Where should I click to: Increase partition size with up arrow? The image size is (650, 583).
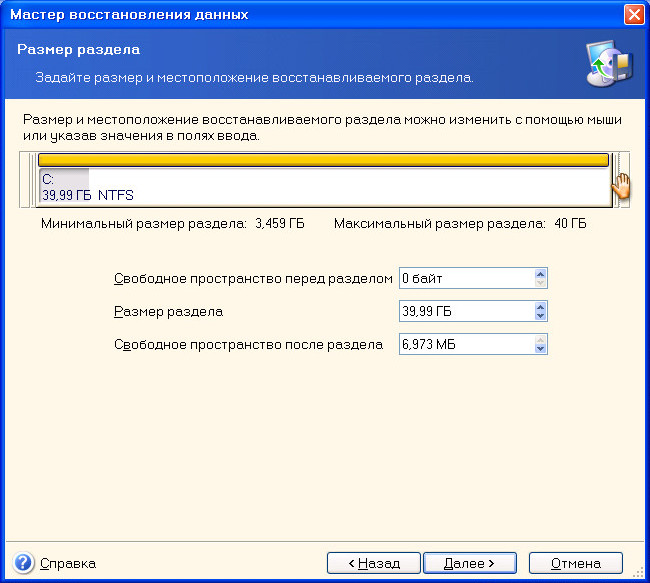click(541, 307)
